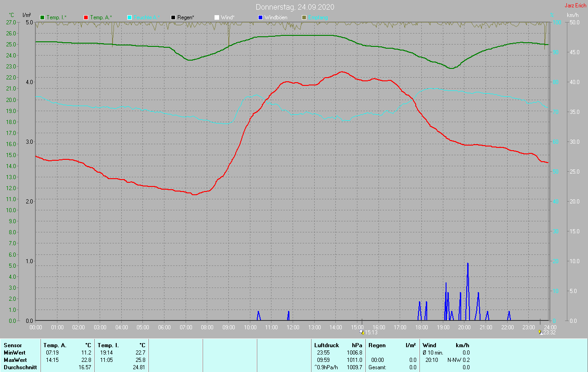Click the '06:00' time axis label
Viewport: 588px width, 372px height.
coord(164,327)
